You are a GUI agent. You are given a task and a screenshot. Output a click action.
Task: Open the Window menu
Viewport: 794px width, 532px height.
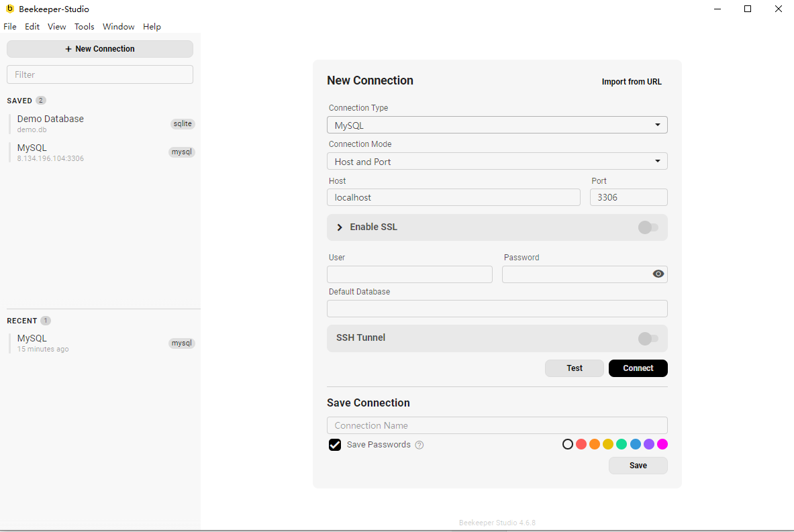click(x=118, y=27)
